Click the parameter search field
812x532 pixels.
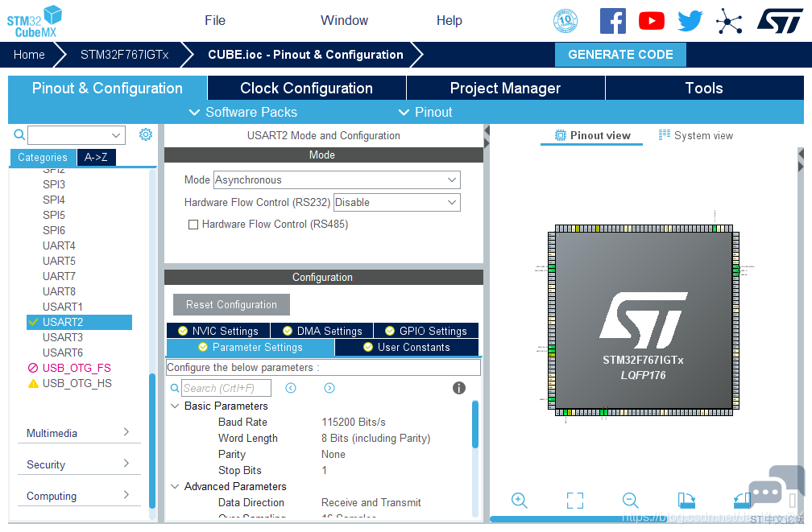tap(226, 388)
